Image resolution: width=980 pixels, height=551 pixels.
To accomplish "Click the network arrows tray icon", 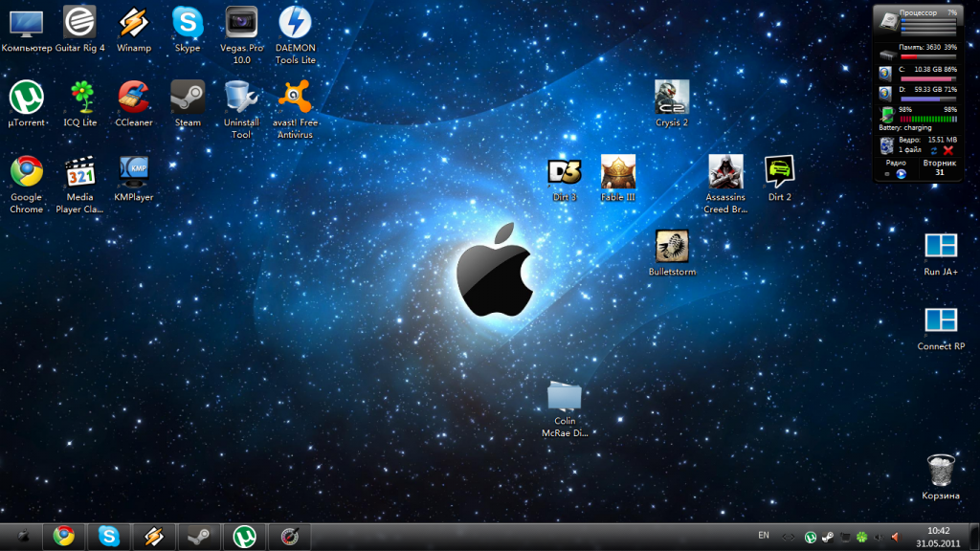I will tap(789, 537).
